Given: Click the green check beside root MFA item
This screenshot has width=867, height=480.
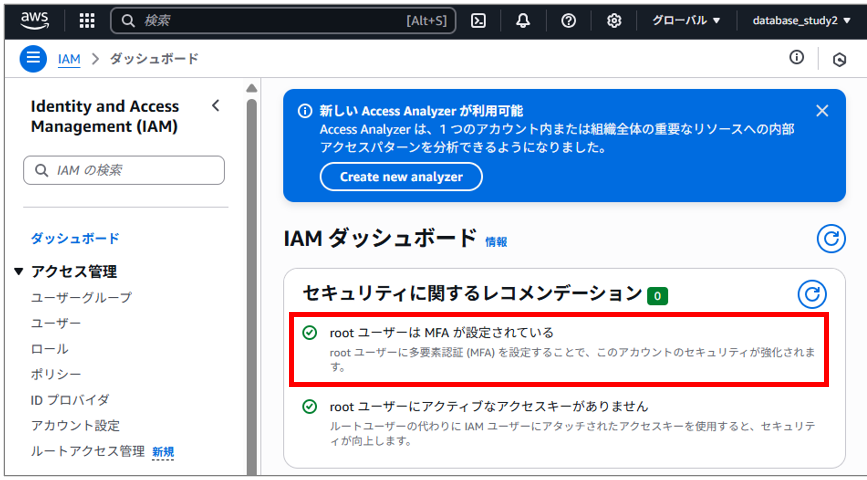Looking at the screenshot, I should pyautogui.click(x=310, y=332).
